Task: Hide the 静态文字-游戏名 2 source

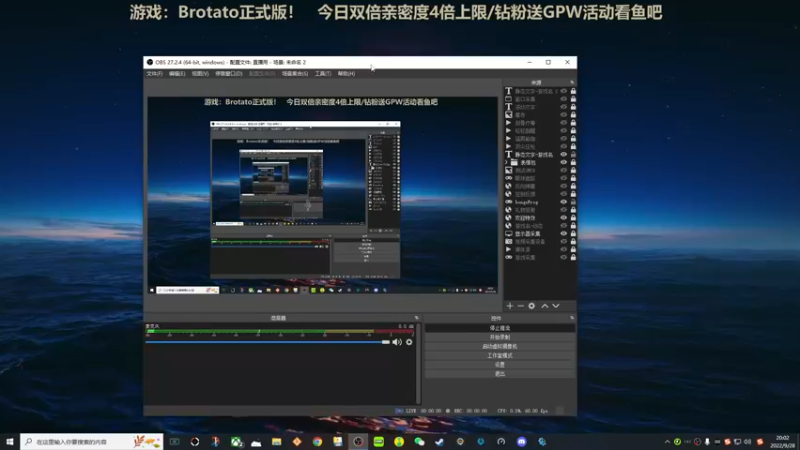Action: 564,91
